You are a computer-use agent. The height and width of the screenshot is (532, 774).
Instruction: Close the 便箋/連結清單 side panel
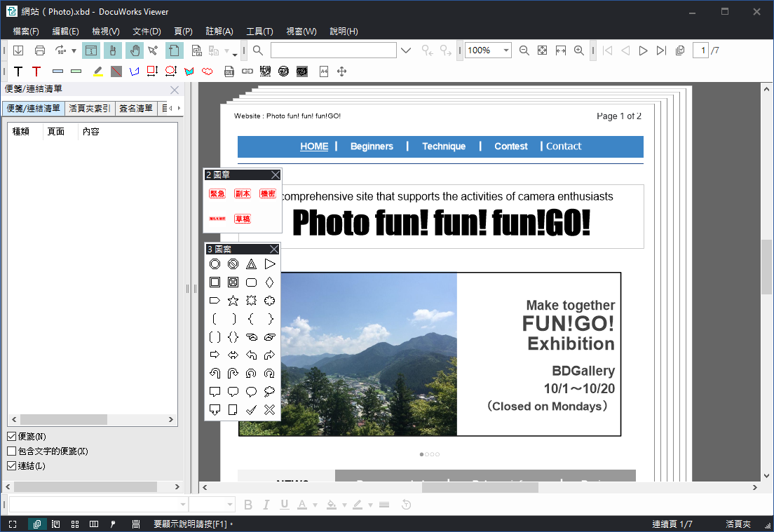click(x=175, y=90)
